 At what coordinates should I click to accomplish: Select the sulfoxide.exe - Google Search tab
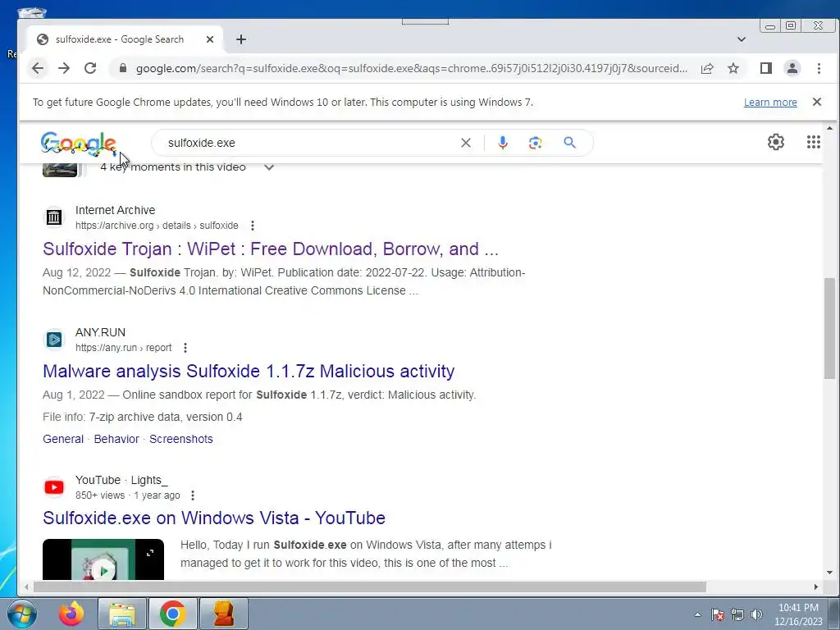click(126, 39)
